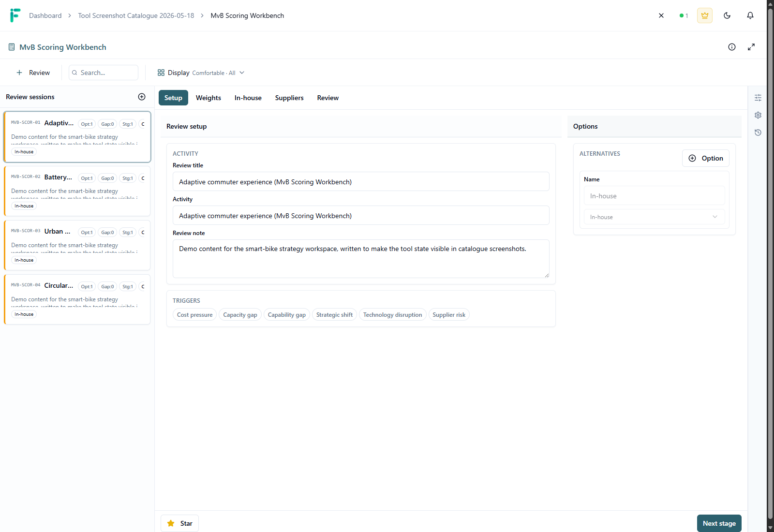
Task: Go to the Dashboard breadcrumb
Action: click(x=45, y=15)
